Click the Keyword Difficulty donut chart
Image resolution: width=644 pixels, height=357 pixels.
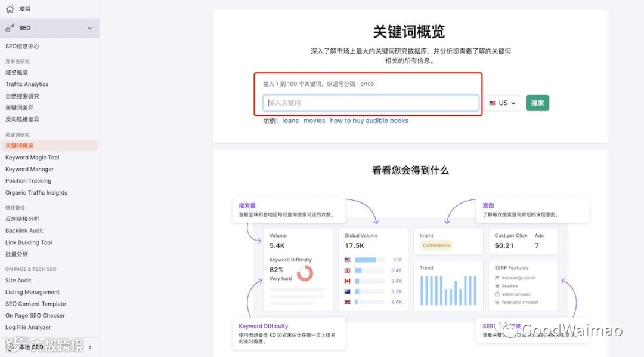click(x=305, y=273)
